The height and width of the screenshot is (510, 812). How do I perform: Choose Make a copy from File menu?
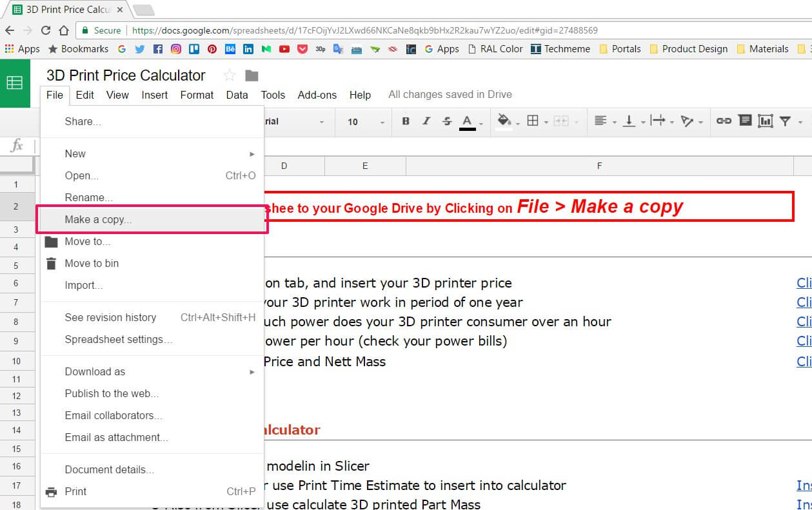click(x=152, y=220)
